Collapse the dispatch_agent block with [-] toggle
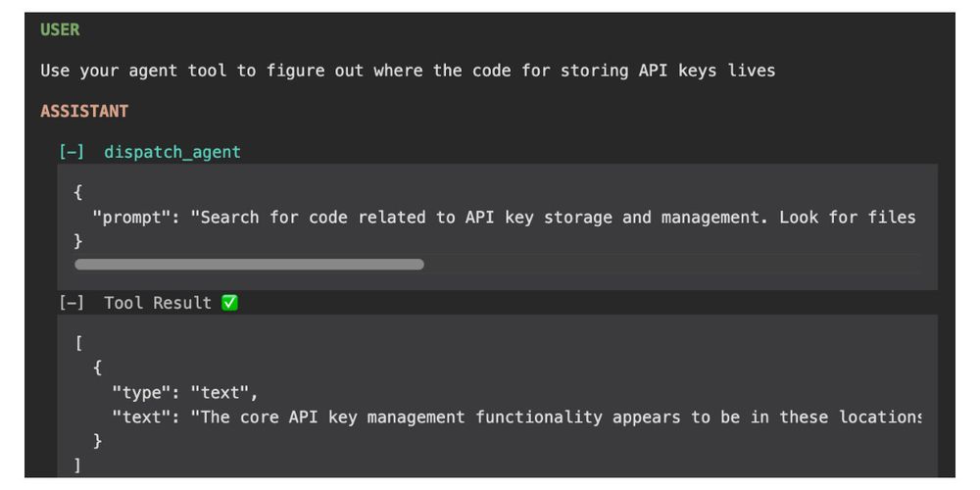The height and width of the screenshot is (490, 980). tap(71, 152)
